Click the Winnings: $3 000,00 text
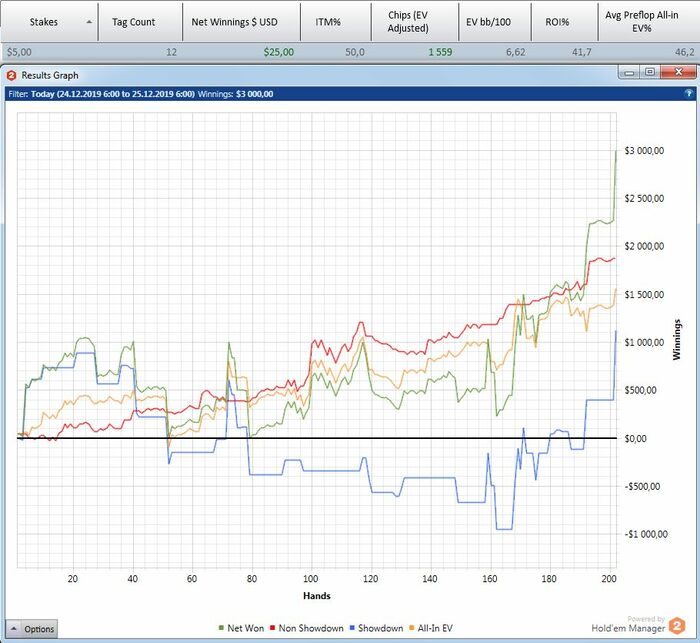 236,94
